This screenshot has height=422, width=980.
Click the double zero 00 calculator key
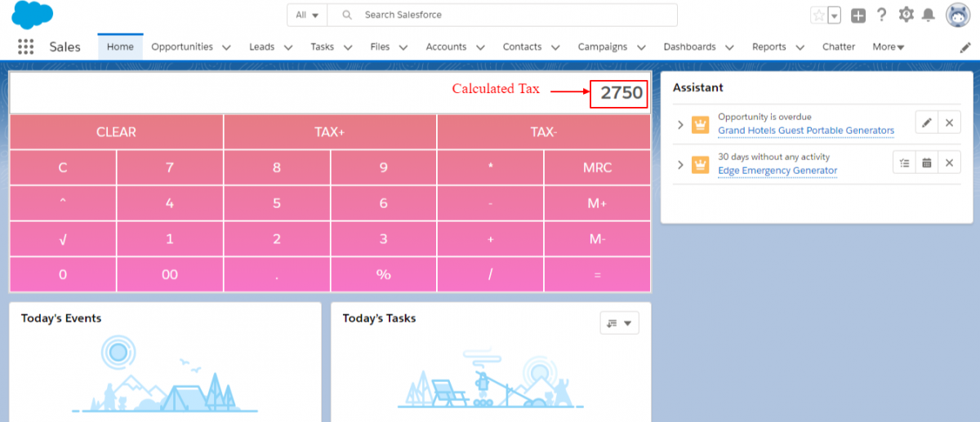[x=170, y=275]
